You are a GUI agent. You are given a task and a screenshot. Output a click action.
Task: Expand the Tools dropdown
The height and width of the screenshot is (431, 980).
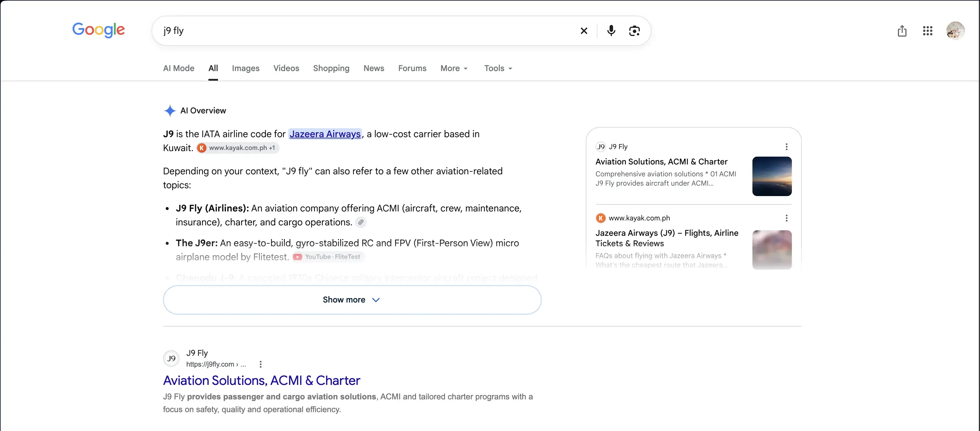(498, 68)
